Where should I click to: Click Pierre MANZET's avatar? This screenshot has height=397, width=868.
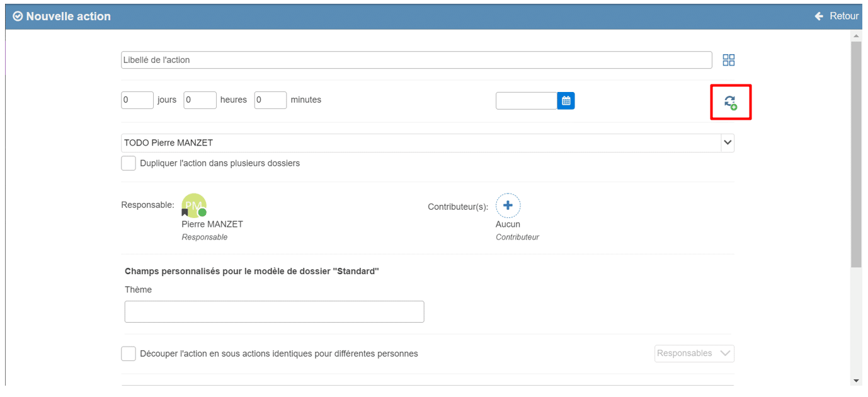pyautogui.click(x=194, y=204)
